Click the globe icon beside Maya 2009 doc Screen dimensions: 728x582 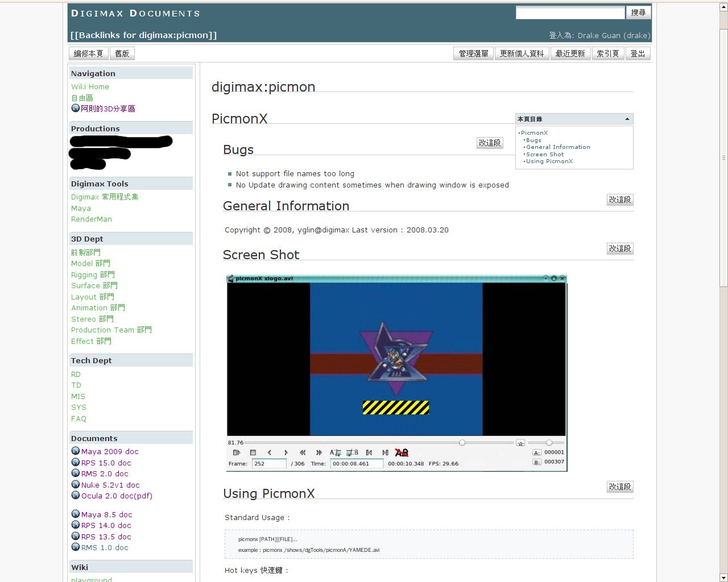(75, 451)
